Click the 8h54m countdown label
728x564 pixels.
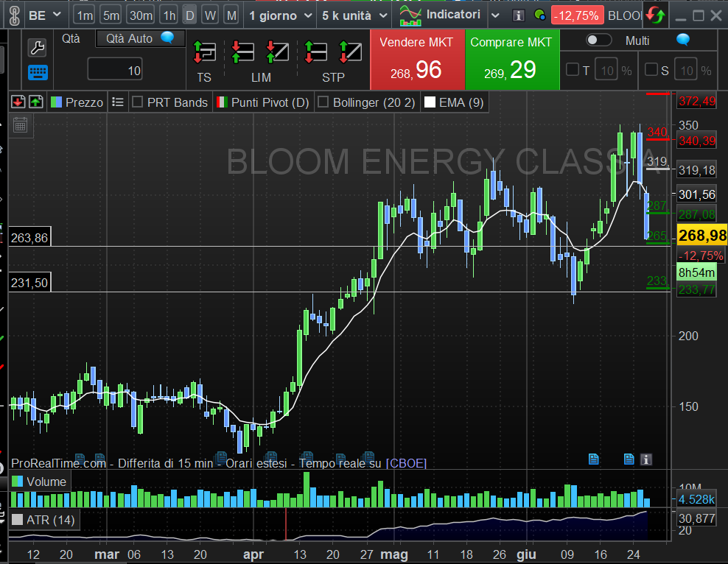[x=696, y=272]
